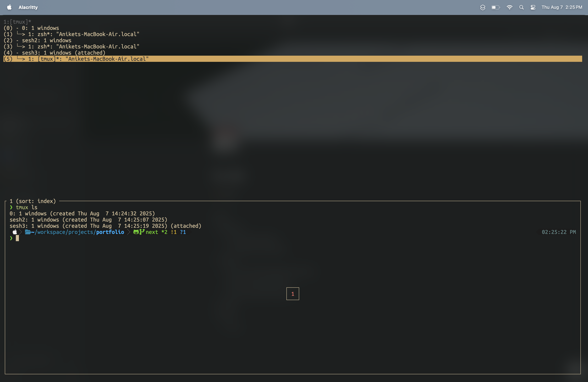Click the "?1" untracked indicator
Viewport: 588px width, 382px height.
(x=183, y=232)
